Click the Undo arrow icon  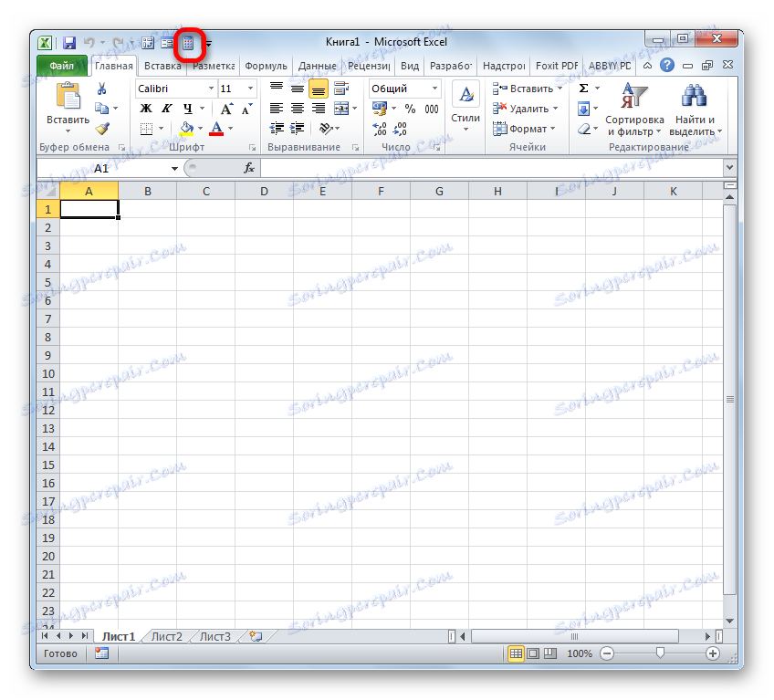pyautogui.click(x=89, y=43)
